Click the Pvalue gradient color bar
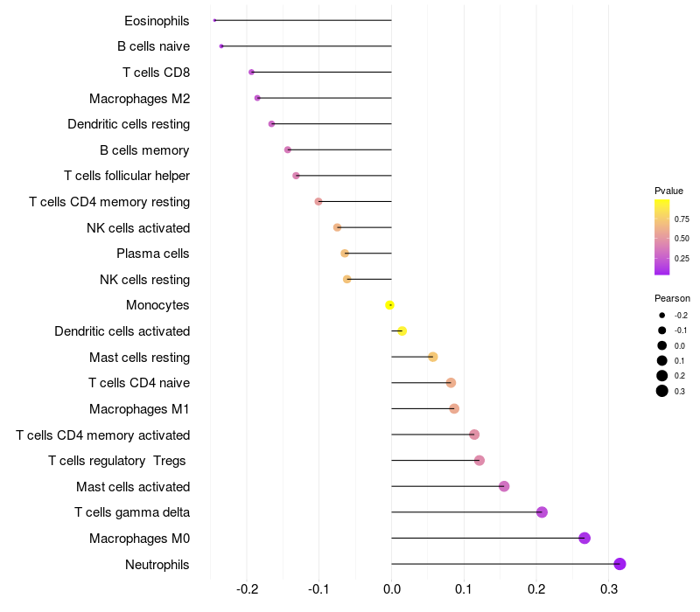Viewport: 700px width, 612px height. (662, 237)
